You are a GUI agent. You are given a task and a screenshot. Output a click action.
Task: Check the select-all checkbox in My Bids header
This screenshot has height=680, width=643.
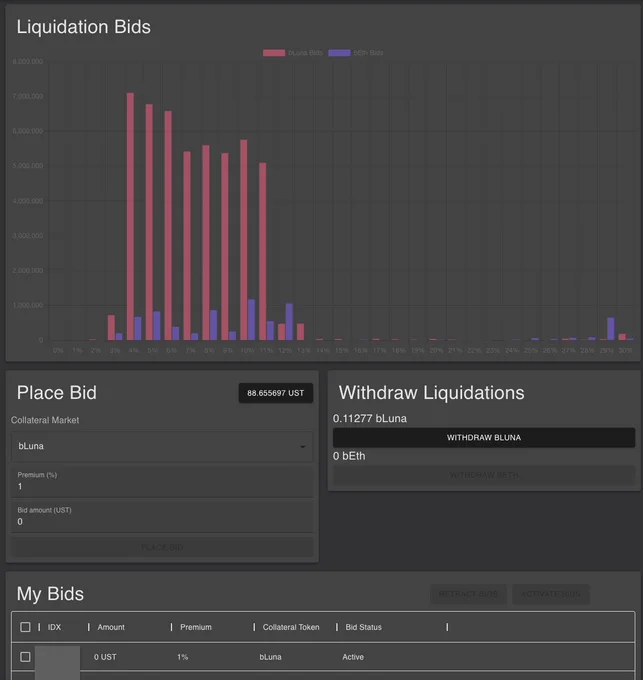click(25, 627)
